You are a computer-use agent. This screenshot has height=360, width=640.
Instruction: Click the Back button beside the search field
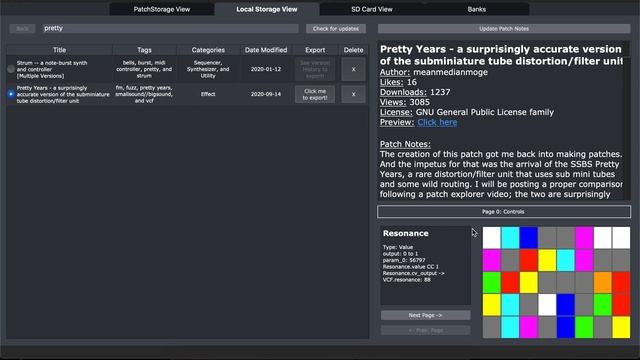coord(22,29)
